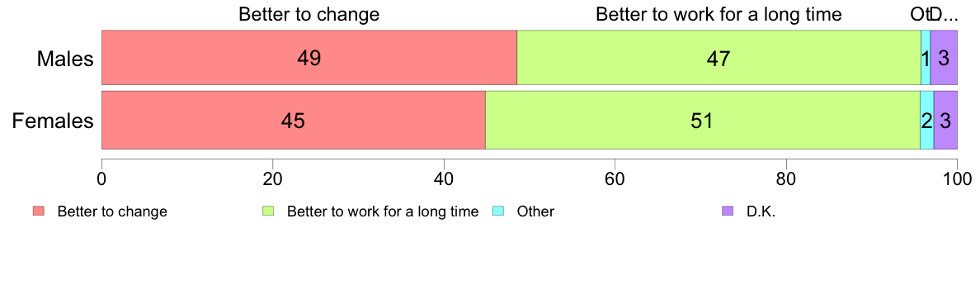Click the Females row label

[x=53, y=120]
